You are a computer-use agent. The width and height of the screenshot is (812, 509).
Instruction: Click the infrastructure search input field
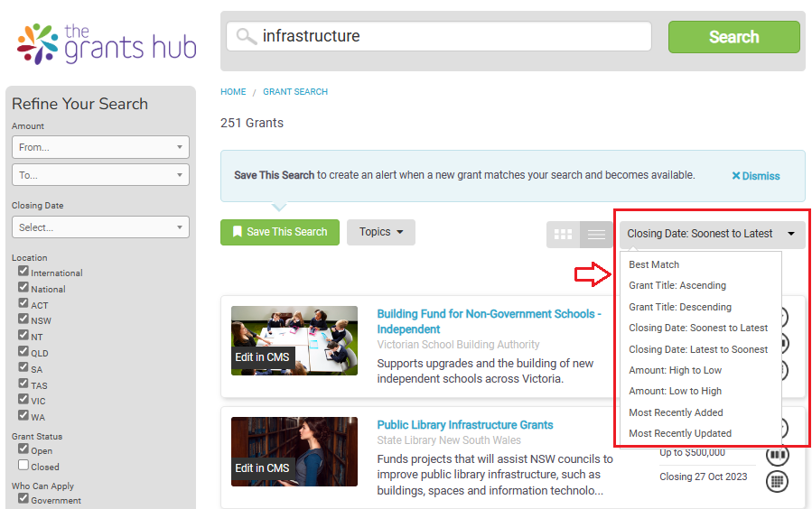pyautogui.click(x=452, y=37)
